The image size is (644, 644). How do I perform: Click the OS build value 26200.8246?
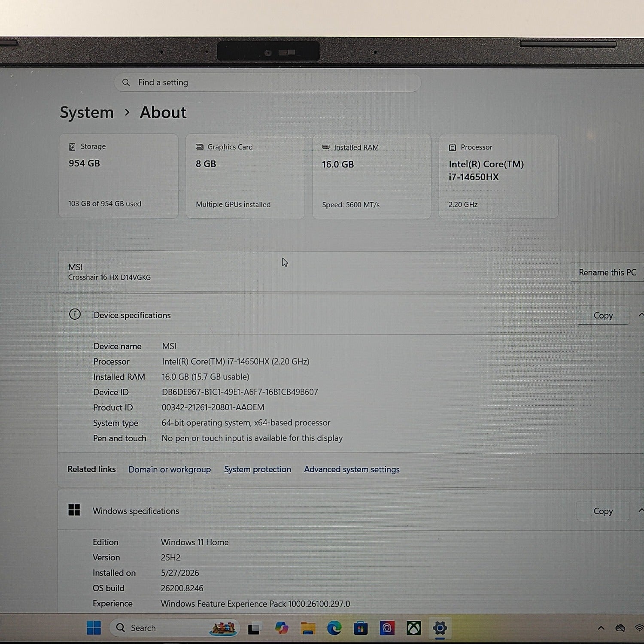(x=182, y=589)
